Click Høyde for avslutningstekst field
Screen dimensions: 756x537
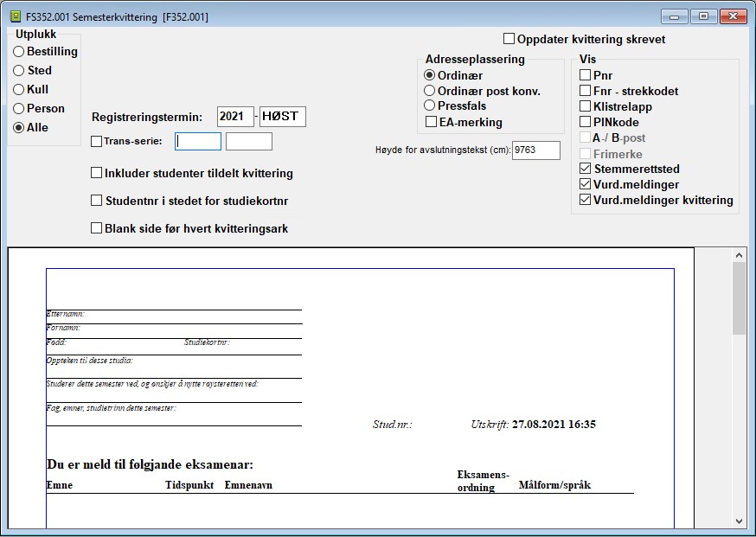536,150
